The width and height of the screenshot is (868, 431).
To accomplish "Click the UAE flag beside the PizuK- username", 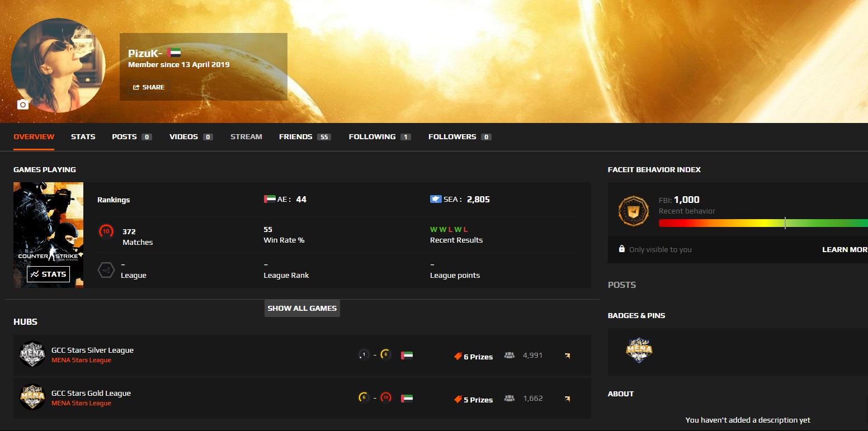I will pyautogui.click(x=174, y=53).
